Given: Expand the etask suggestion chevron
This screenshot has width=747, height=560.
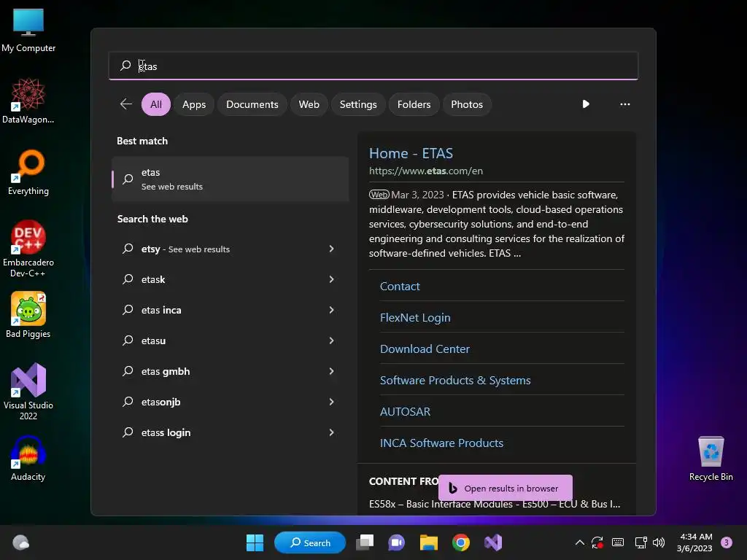Looking at the screenshot, I should (331, 279).
